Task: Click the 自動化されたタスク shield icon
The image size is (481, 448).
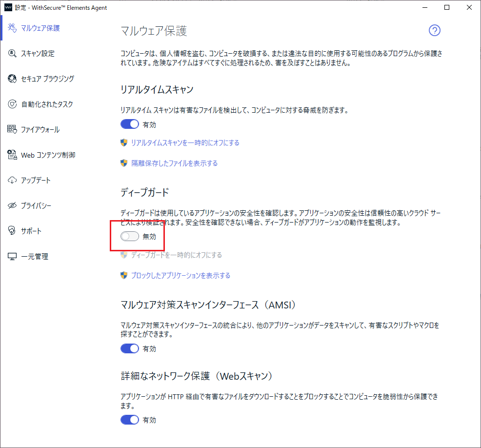Action: click(12, 104)
